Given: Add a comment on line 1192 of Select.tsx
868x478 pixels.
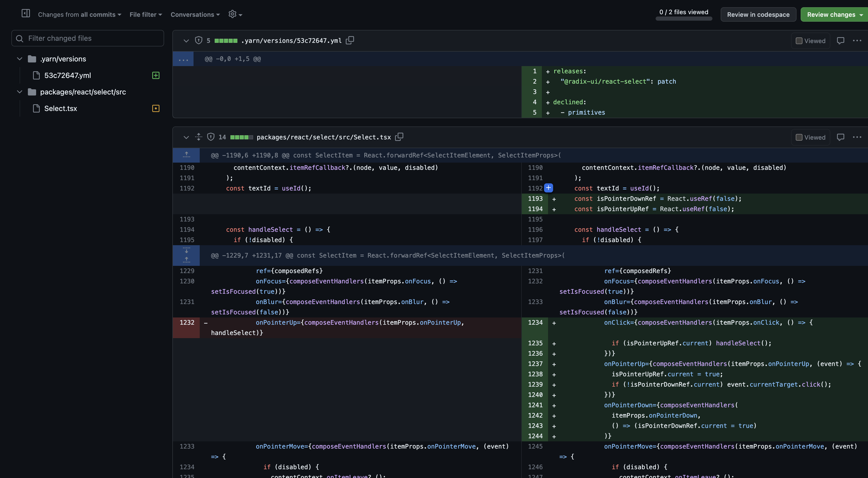Looking at the screenshot, I should tap(549, 188).
